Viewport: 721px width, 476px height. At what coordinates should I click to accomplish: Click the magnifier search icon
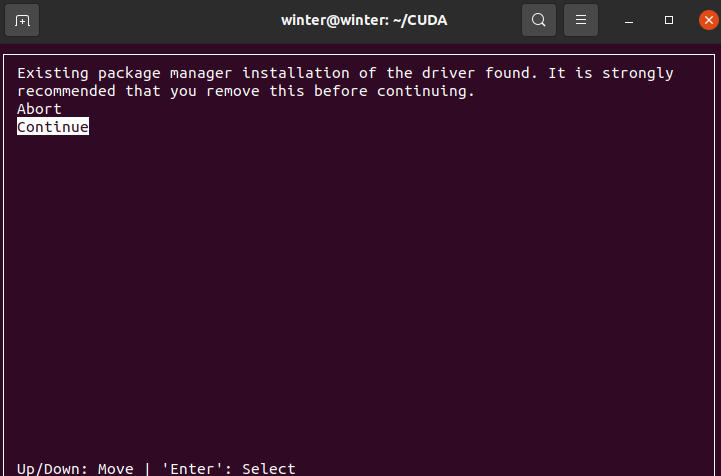click(538, 20)
